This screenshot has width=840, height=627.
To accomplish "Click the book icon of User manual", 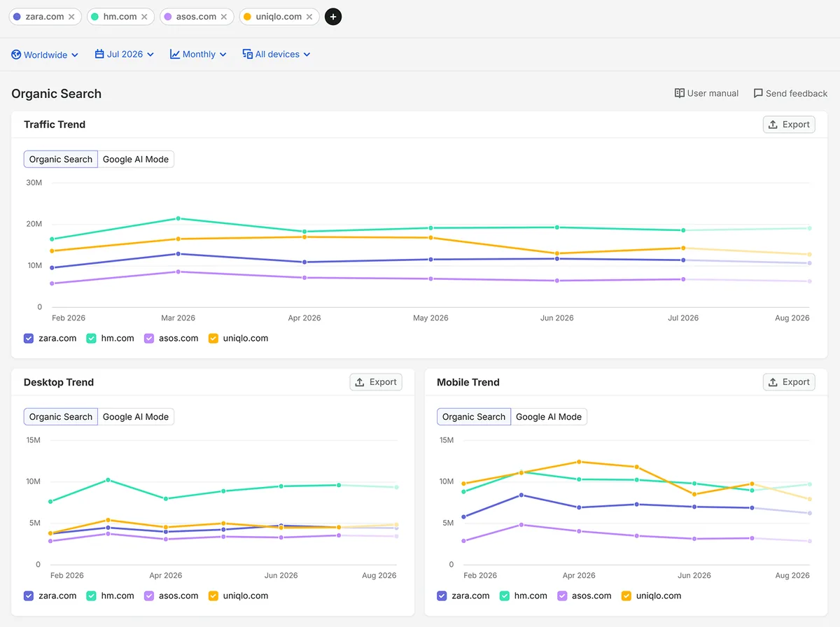I will pyautogui.click(x=679, y=93).
